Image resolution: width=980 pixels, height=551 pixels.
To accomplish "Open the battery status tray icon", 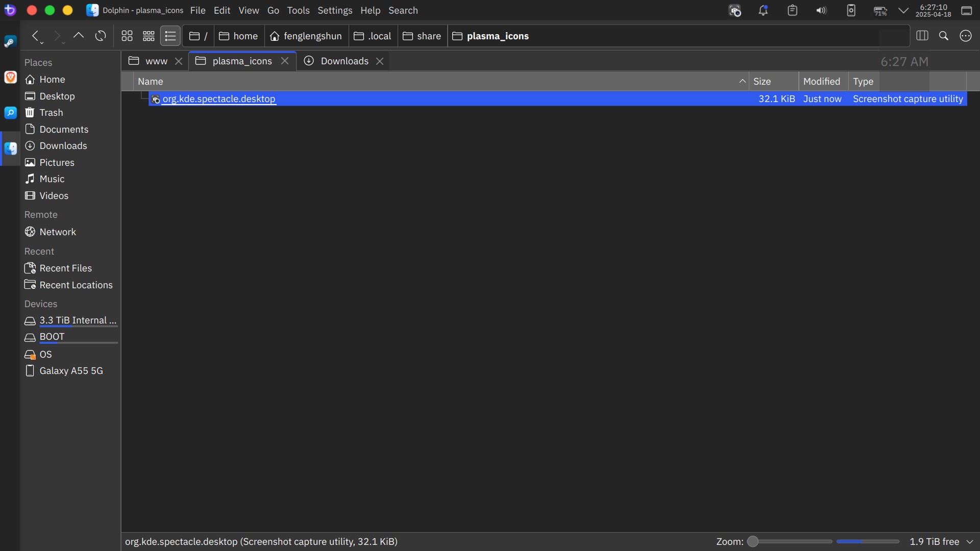I will click(x=880, y=11).
